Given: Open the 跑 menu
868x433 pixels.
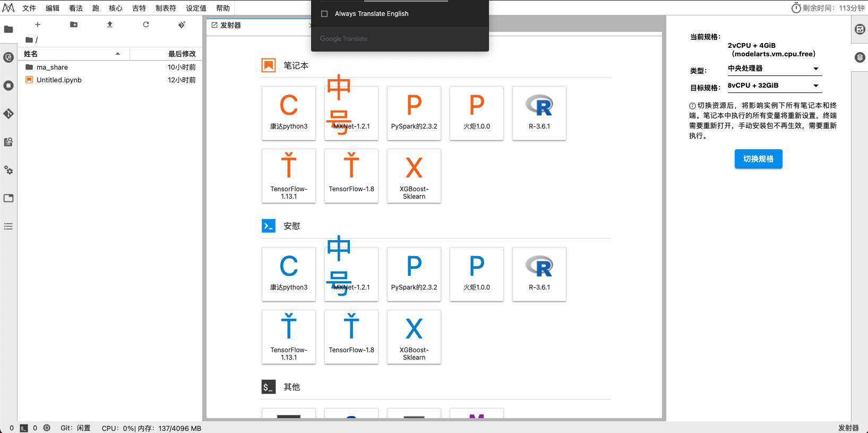Looking at the screenshot, I should pos(96,8).
